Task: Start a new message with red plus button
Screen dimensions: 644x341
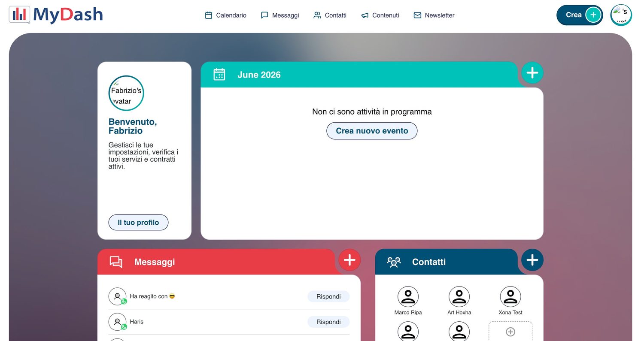Action: pos(349,260)
